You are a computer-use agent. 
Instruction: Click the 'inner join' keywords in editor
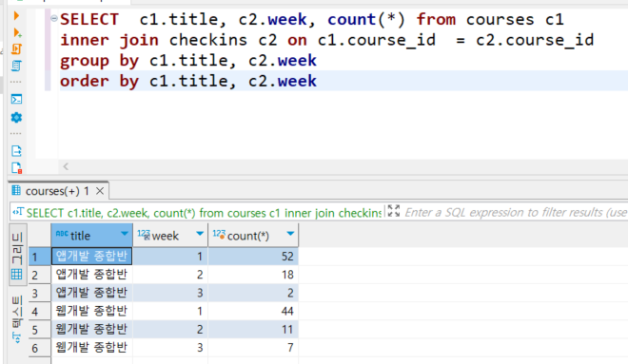pos(109,40)
